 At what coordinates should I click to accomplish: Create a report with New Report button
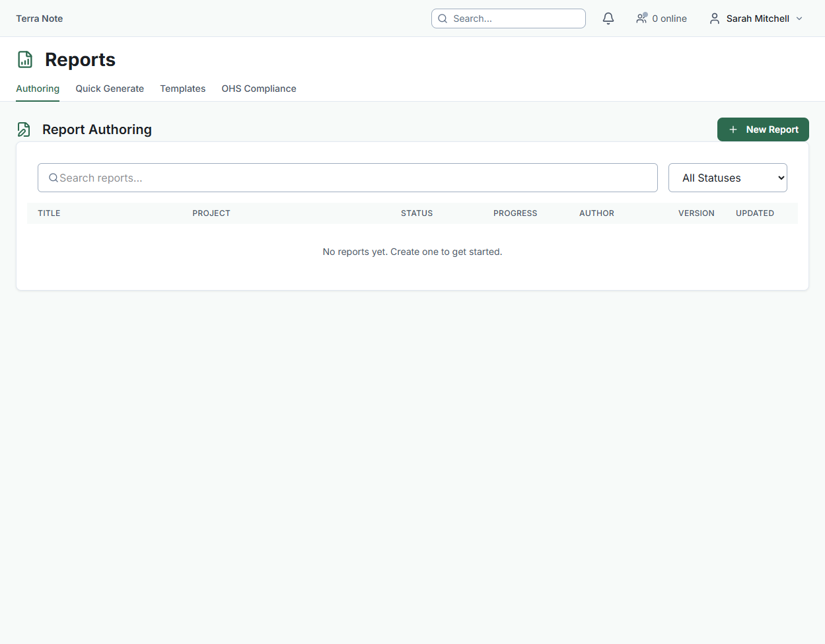coord(763,129)
